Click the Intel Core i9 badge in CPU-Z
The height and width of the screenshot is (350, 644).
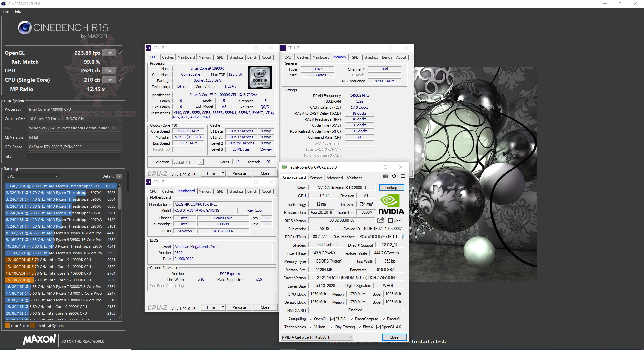click(260, 77)
